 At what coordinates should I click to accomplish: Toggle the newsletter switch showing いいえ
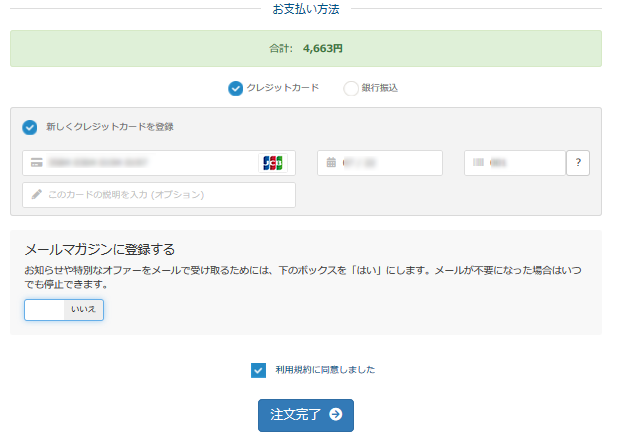[64, 310]
